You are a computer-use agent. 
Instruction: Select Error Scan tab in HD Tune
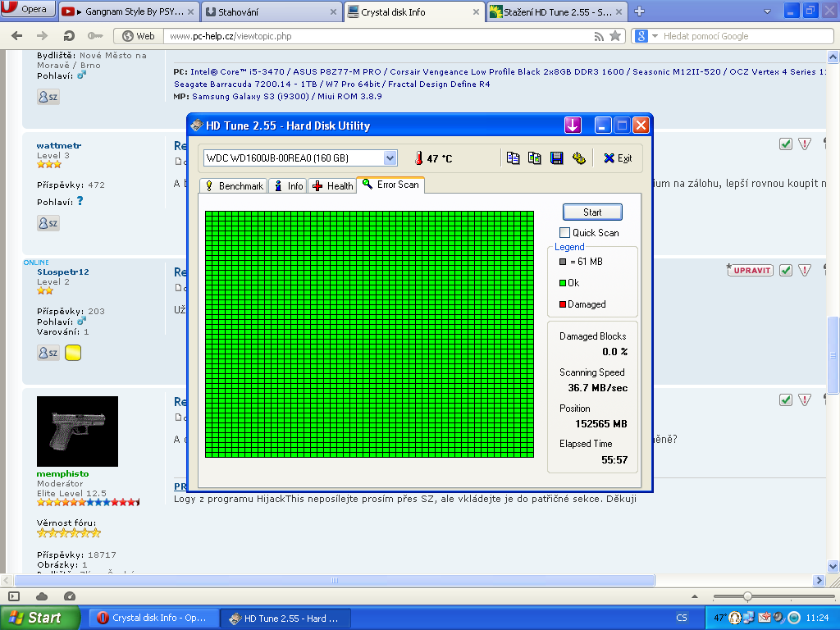click(x=390, y=185)
